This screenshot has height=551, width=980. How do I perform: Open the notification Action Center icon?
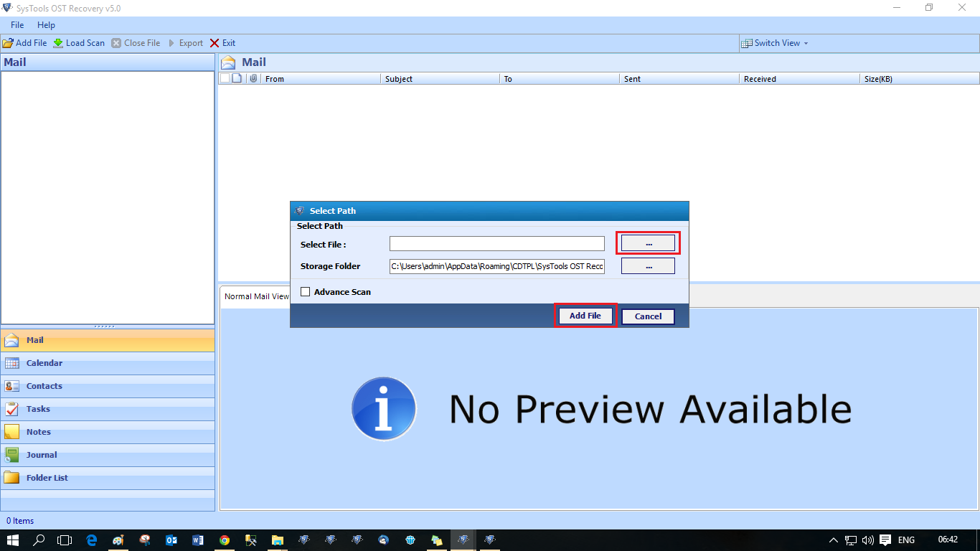pyautogui.click(x=886, y=540)
